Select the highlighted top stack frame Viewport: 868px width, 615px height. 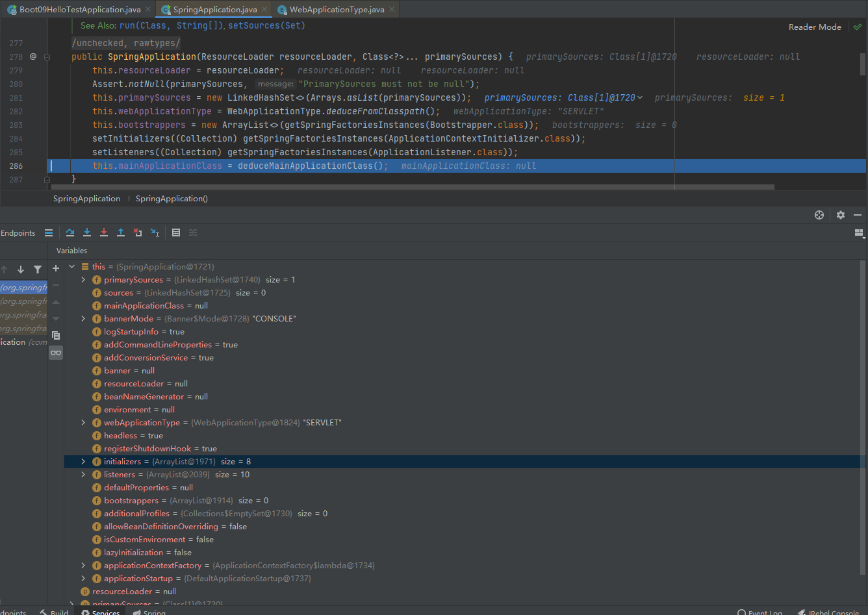tap(23, 288)
